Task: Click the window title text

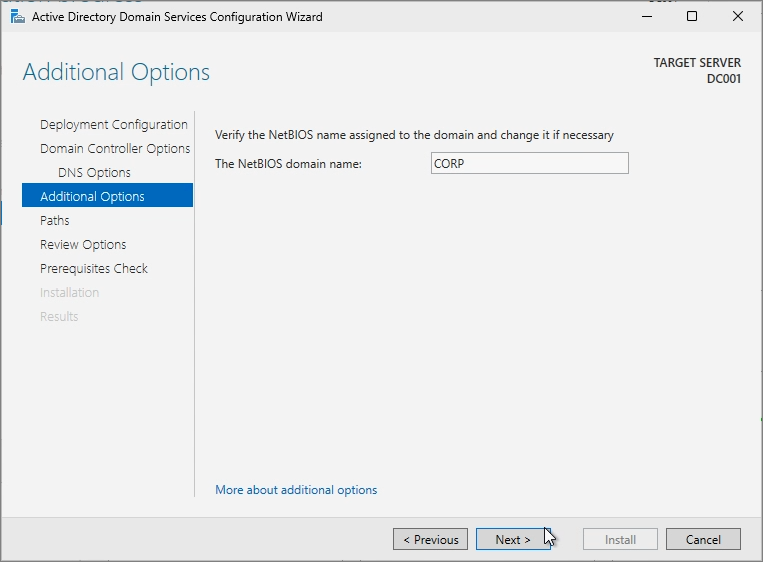Action: [177, 17]
